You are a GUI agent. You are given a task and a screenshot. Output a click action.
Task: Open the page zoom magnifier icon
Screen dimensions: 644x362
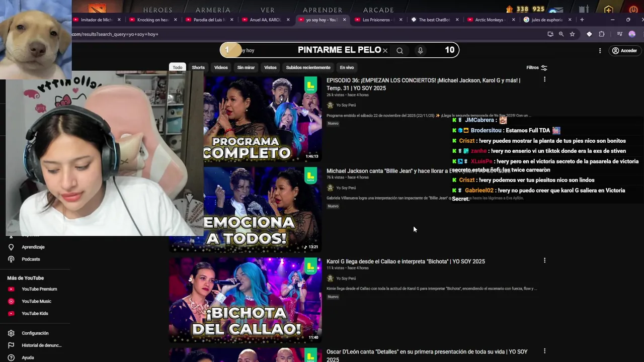point(561,34)
